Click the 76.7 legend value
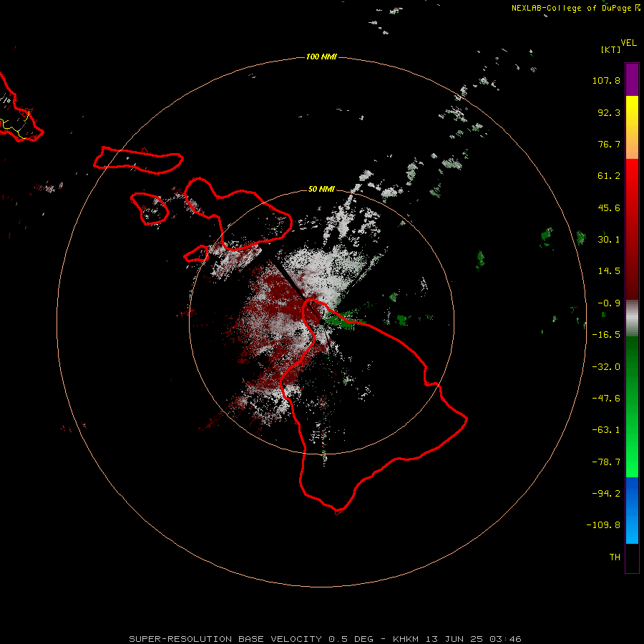The height and width of the screenshot is (644, 644). click(609, 144)
